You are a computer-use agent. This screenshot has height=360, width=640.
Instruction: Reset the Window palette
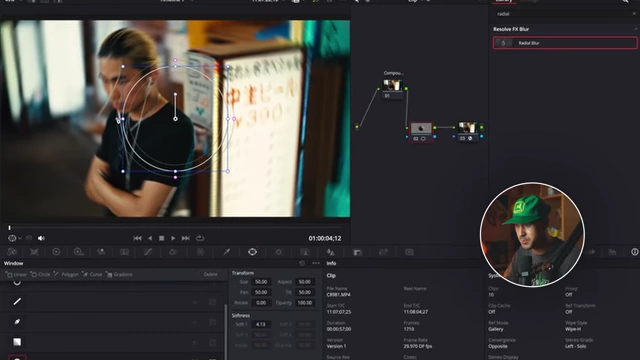click(302, 263)
